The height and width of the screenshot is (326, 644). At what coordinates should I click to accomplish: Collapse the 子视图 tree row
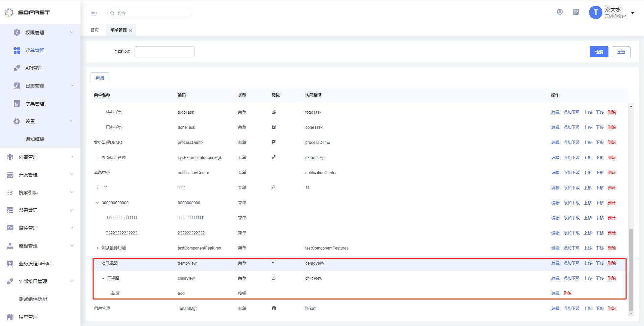click(x=103, y=278)
